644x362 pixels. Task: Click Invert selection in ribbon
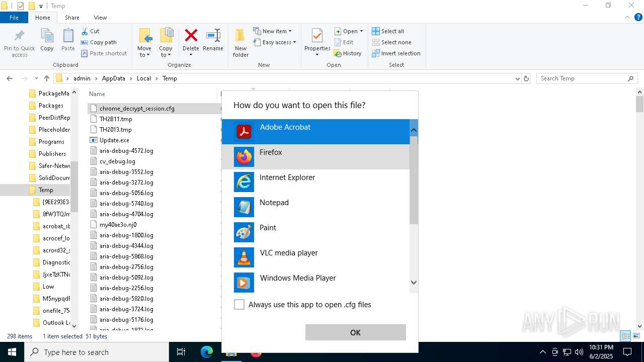[396, 53]
